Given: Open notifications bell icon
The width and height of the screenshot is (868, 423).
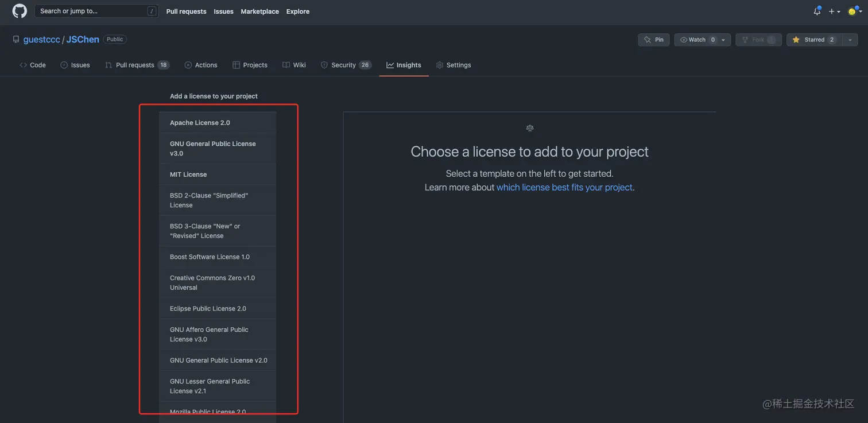Looking at the screenshot, I should tap(817, 11).
